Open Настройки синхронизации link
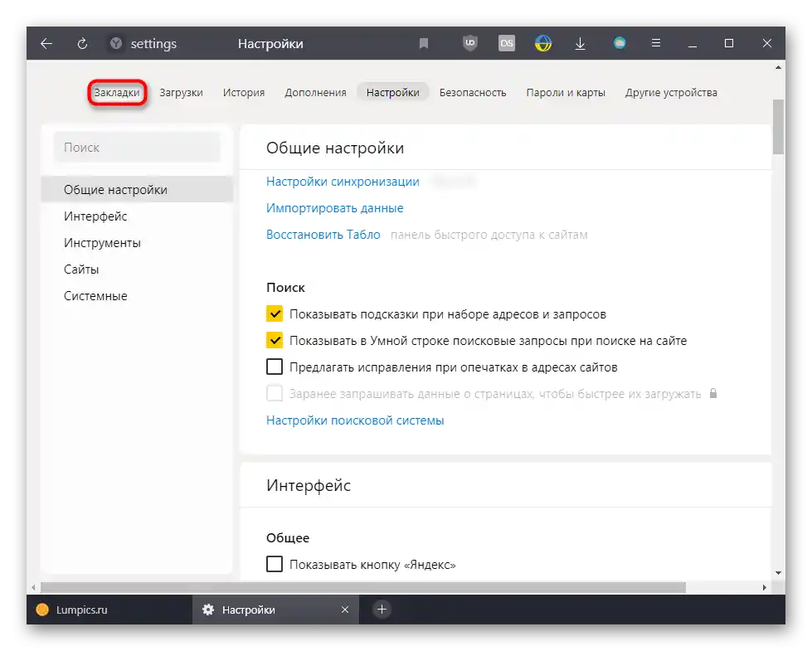Image resolution: width=812 pixels, height=651 pixels. (343, 182)
